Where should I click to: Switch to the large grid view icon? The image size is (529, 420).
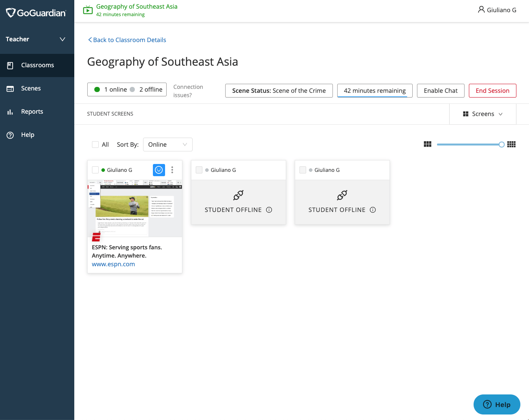pos(428,144)
